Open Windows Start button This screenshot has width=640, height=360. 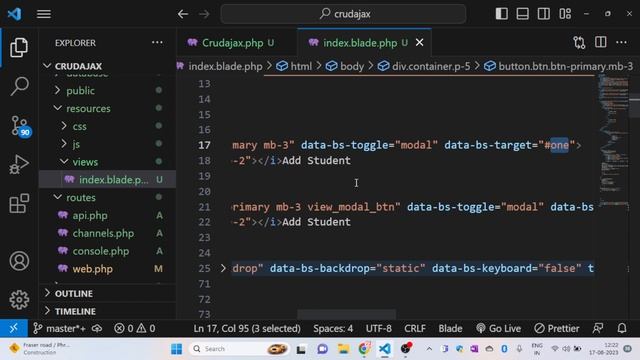[176, 349]
